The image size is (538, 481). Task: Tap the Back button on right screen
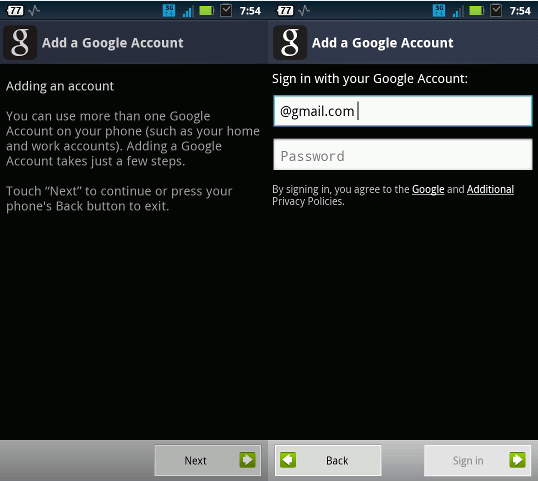click(328, 460)
